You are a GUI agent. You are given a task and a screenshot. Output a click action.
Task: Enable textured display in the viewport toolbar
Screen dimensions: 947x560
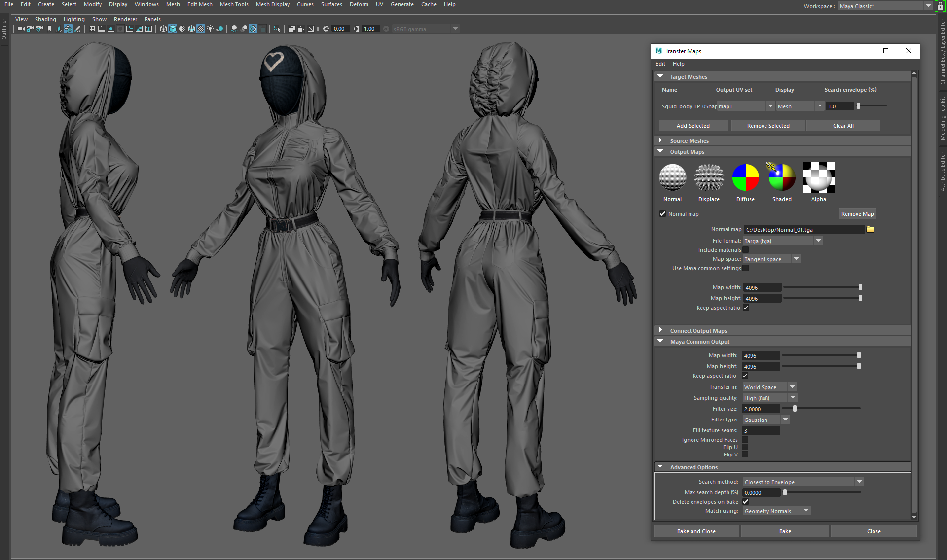coord(201,29)
